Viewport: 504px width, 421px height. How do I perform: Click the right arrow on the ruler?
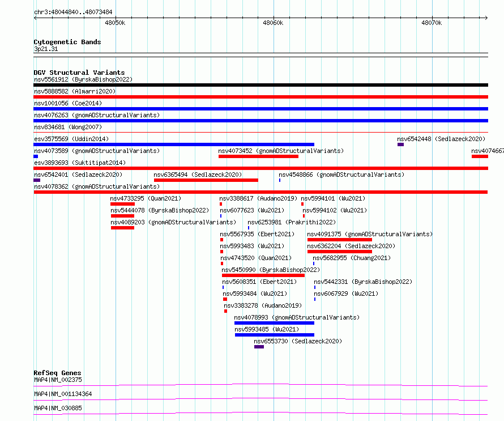(x=486, y=18)
